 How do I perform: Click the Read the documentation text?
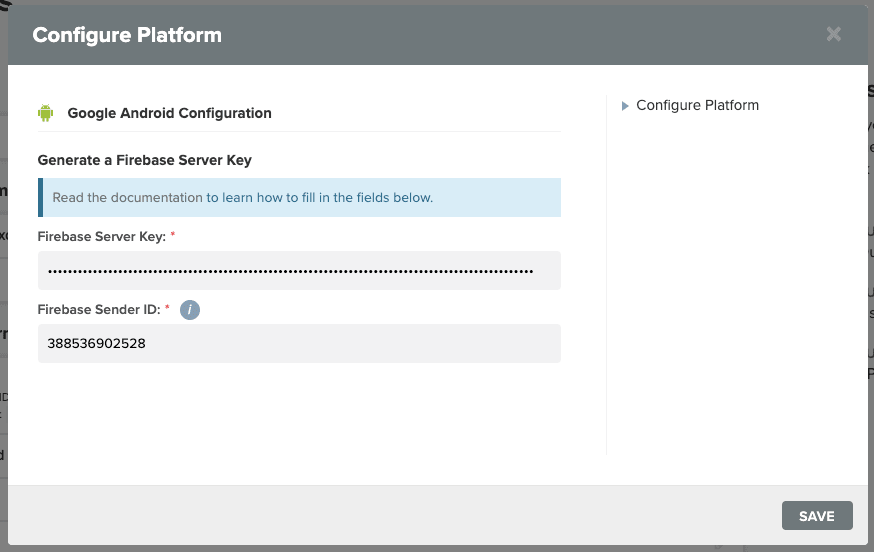click(127, 197)
